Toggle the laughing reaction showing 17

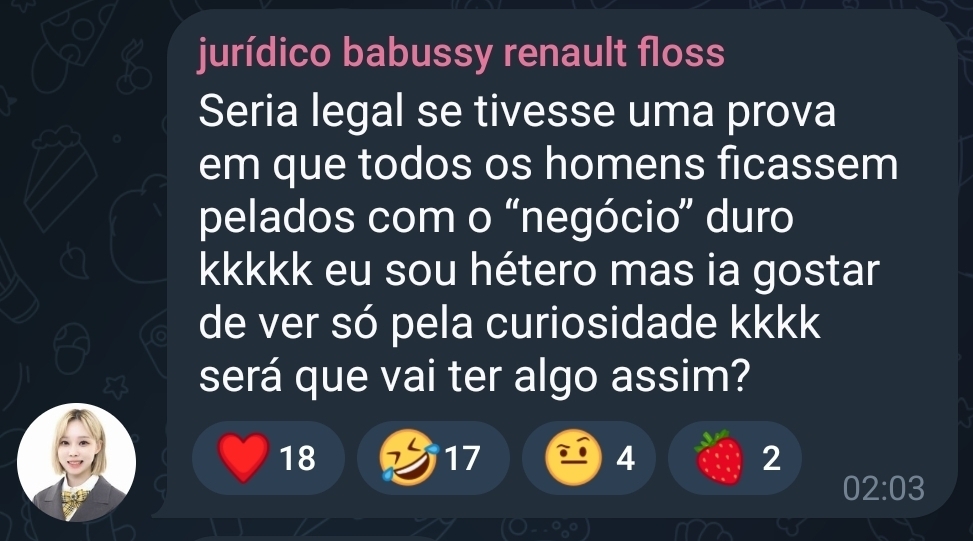(x=433, y=458)
